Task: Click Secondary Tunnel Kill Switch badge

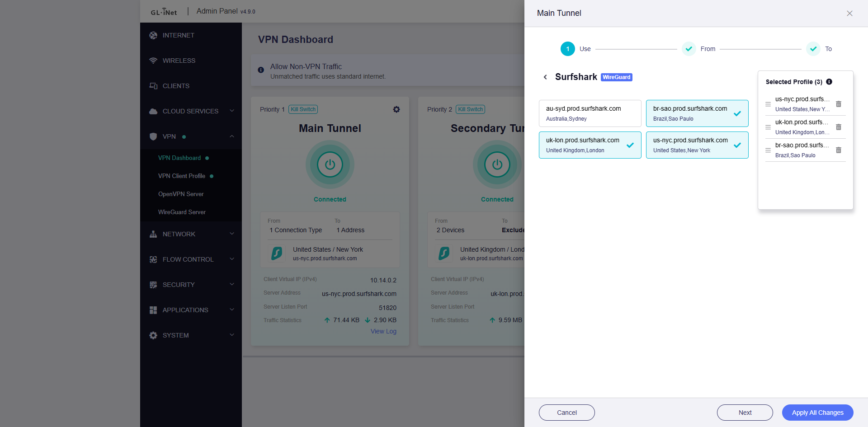Action: tap(470, 109)
